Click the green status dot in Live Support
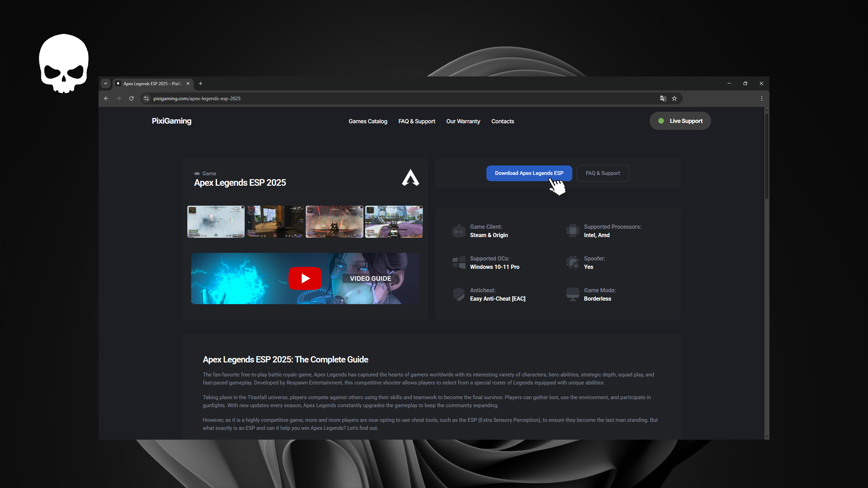This screenshot has width=868, height=488. 661,121
